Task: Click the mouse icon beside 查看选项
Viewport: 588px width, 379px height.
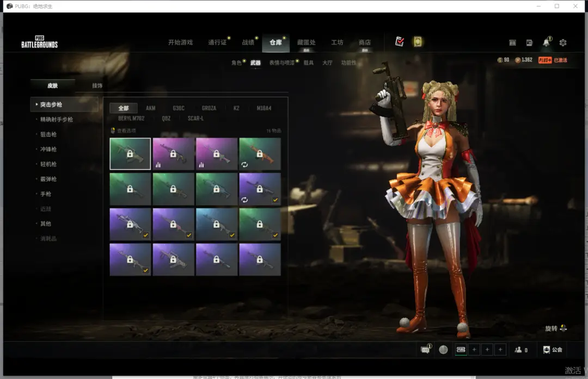Action: point(113,131)
